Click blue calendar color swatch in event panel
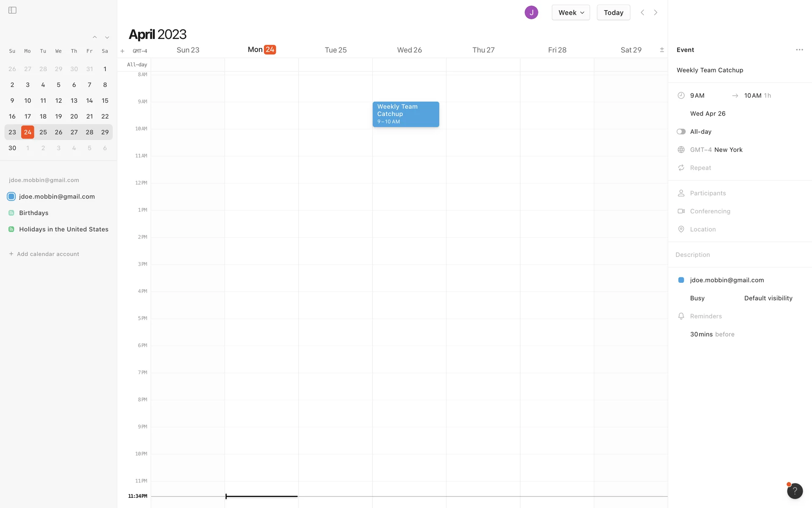The width and height of the screenshot is (812, 508). (681, 280)
